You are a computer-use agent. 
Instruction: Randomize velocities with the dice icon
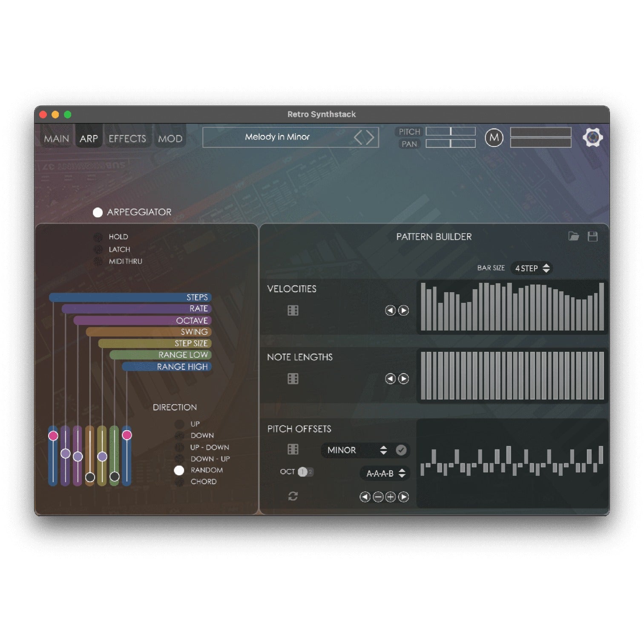click(293, 310)
